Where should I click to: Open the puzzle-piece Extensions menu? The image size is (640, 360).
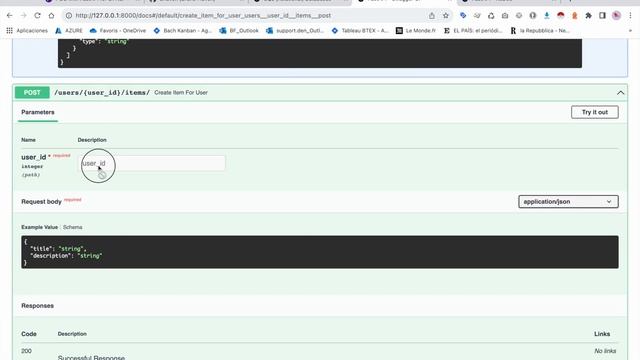588,16
